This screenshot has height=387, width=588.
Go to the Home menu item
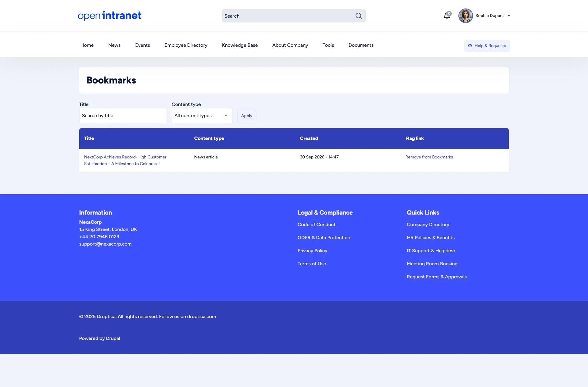click(87, 45)
